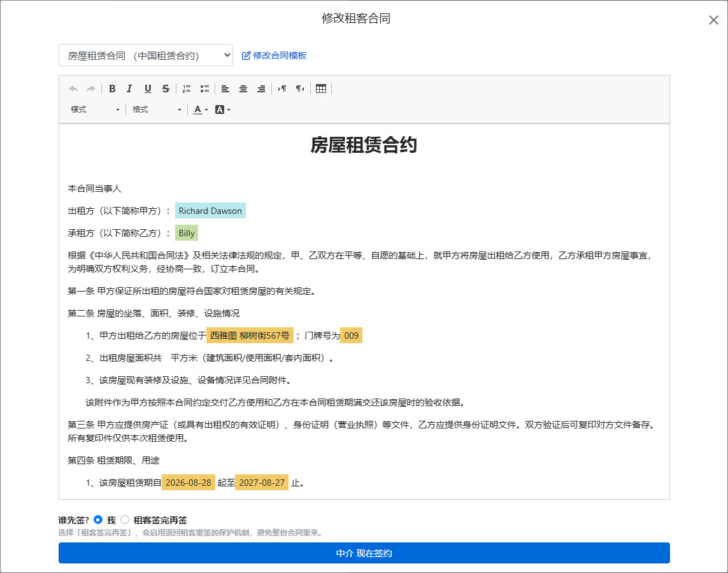Click the 西雅图 柳树街567号 address field
Screen dimensions: 728x573
[250, 336]
